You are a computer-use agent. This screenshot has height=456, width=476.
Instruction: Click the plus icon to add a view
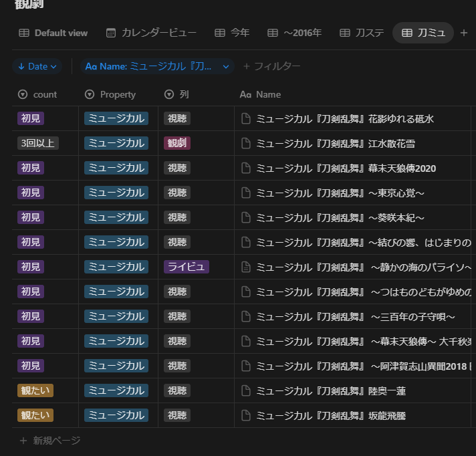click(464, 33)
